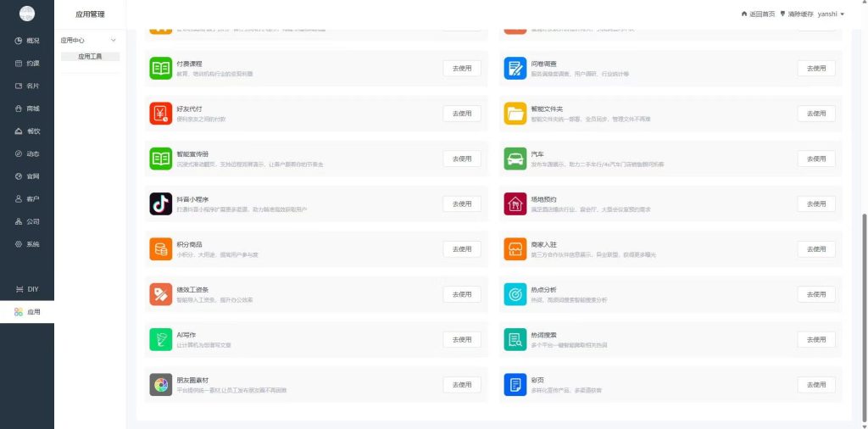Viewport: 868px width, 429px height.
Task: Click the 场地预约 house icon
Action: click(x=515, y=203)
